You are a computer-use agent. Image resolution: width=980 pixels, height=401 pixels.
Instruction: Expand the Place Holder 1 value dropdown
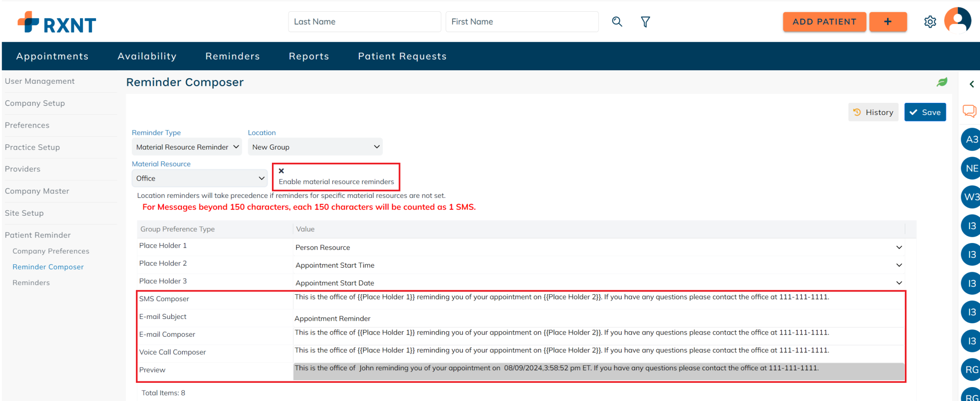[899, 247]
